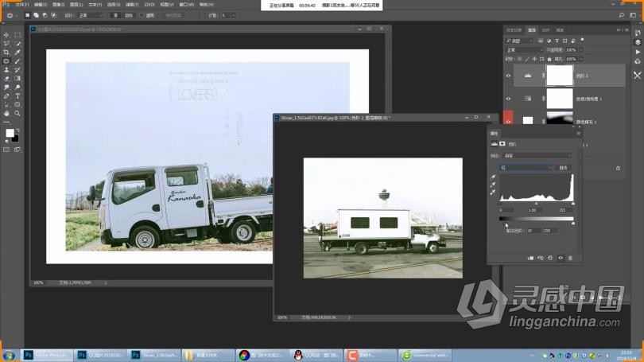Click the set white point eyedropper
The width and height of the screenshot is (644, 362).
point(493,192)
